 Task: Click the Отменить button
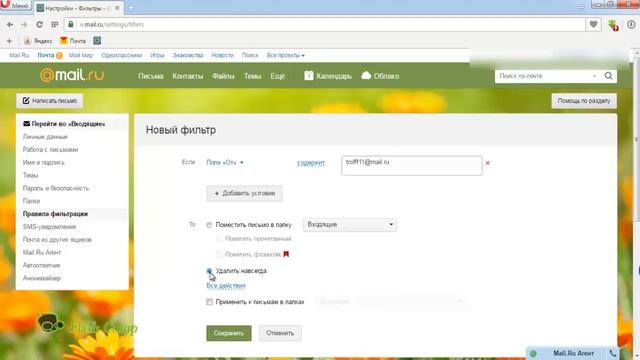coord(280,333)
